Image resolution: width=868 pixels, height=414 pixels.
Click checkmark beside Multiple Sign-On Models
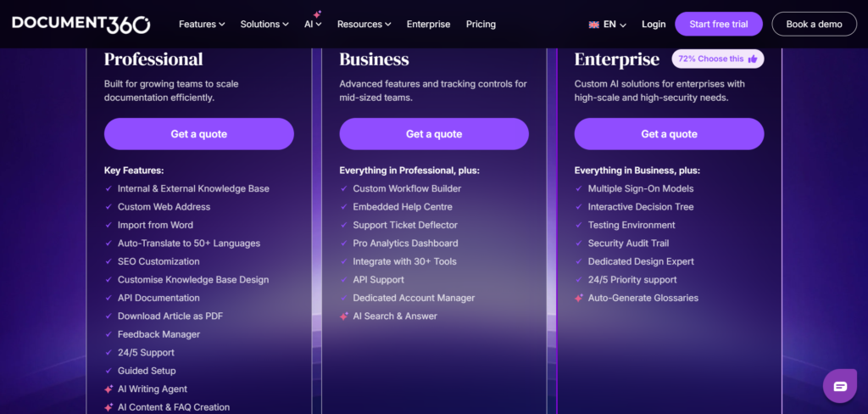pyautogui.click(x=578, y=188)
